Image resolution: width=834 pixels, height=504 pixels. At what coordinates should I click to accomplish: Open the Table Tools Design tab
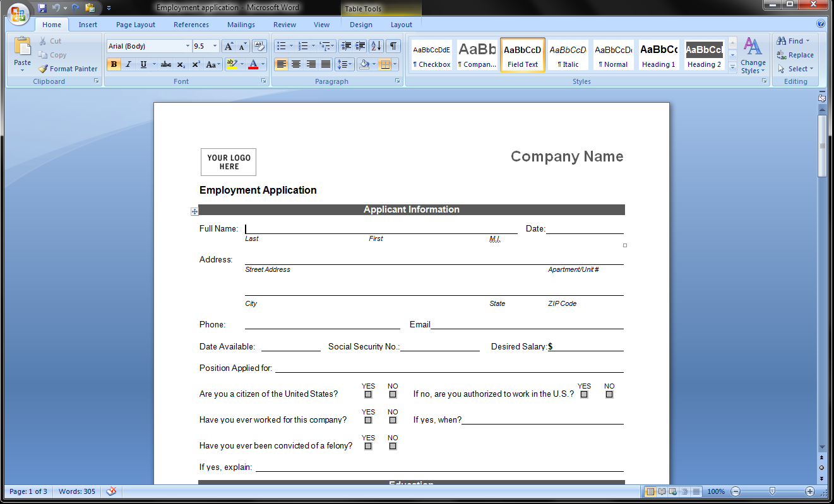click(361, 25)
